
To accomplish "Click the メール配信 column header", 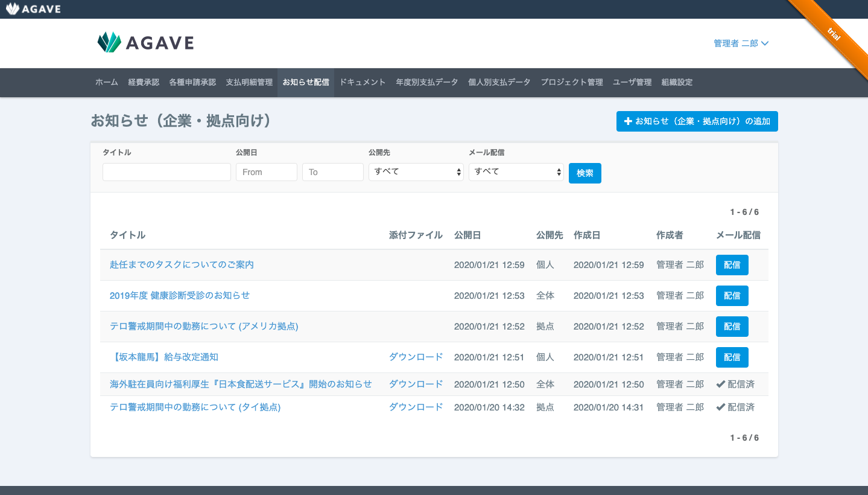I will 738,235.
